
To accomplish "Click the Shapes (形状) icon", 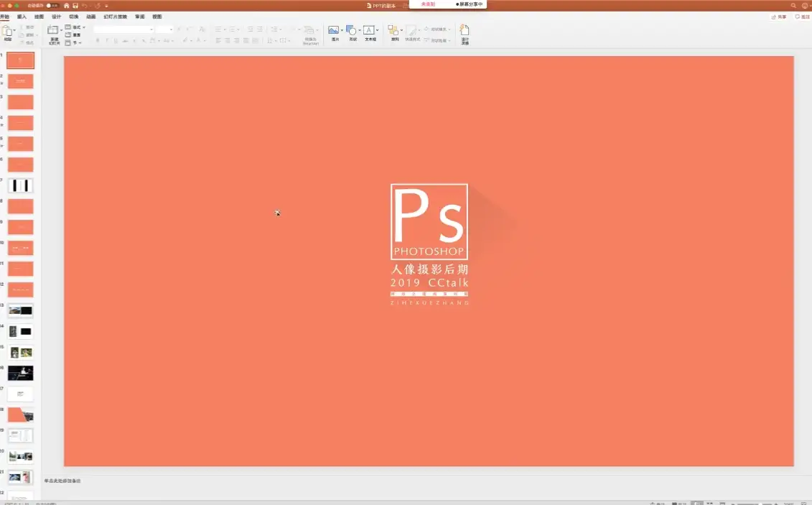I will [x=352, y=31].
